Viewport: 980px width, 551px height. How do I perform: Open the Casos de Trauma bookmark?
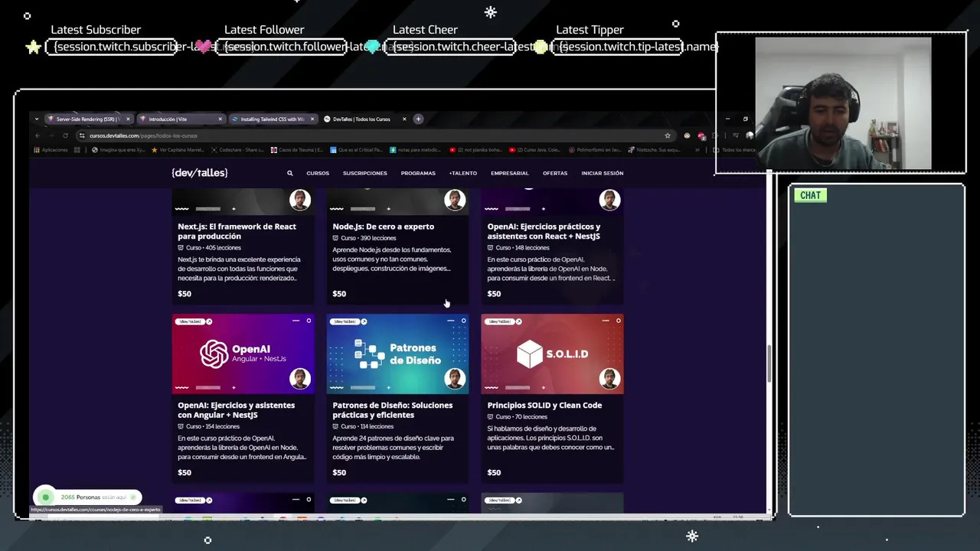click(x=297, y=150)
